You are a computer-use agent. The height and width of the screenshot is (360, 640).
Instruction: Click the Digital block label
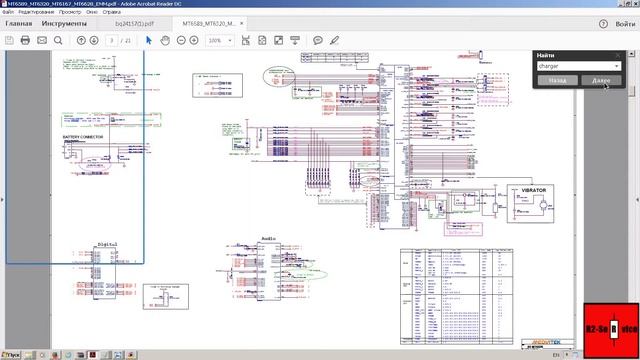tap(107, 244)
